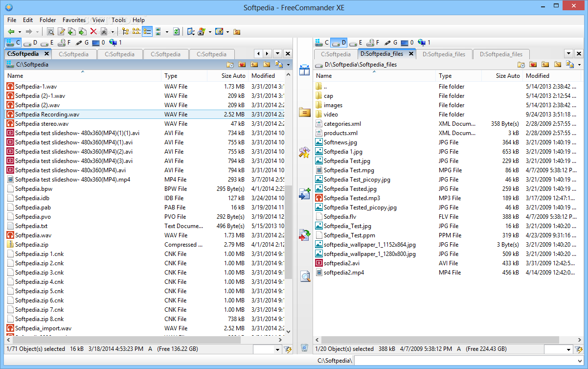Sort the right panel by Type column
Image resolution: width=588 pixels, height=369 pixels.
point(458,76)
